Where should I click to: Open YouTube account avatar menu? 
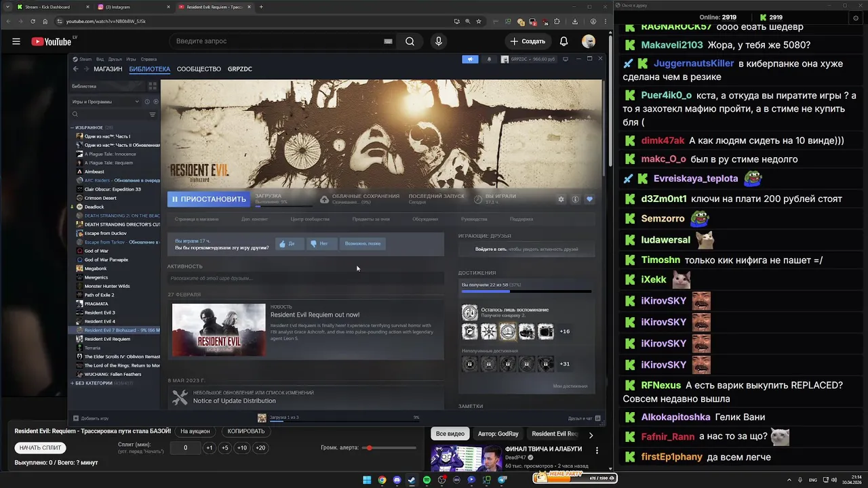tap(589, 41)
